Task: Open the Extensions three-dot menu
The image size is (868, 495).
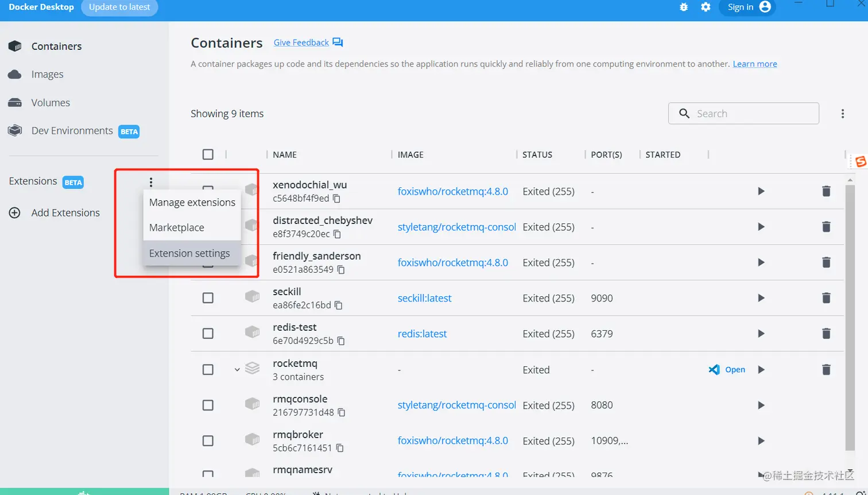Action: (151, 182)
